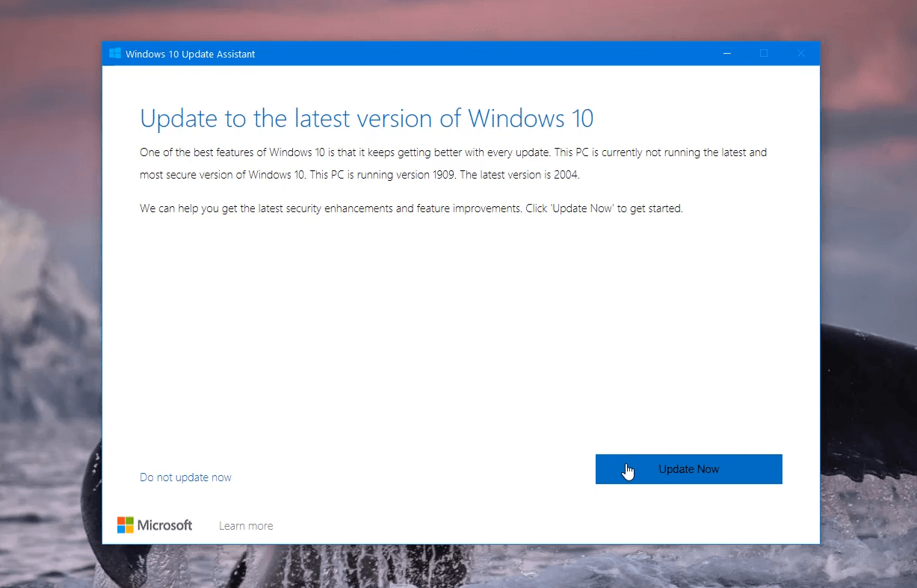This screenshot has width=917, height=588.
Task: Open the Learn more link
Action: click(x=246, y=526)
